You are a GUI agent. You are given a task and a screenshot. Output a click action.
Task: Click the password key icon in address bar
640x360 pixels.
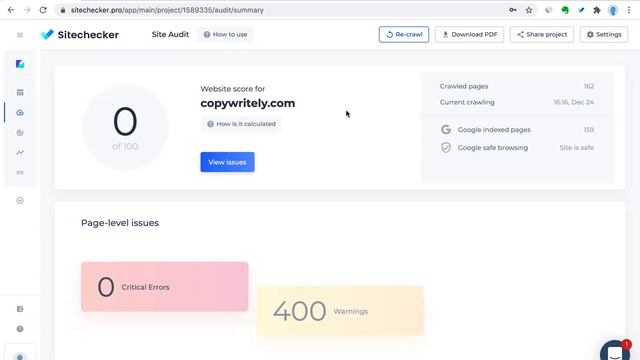[513, 10]
